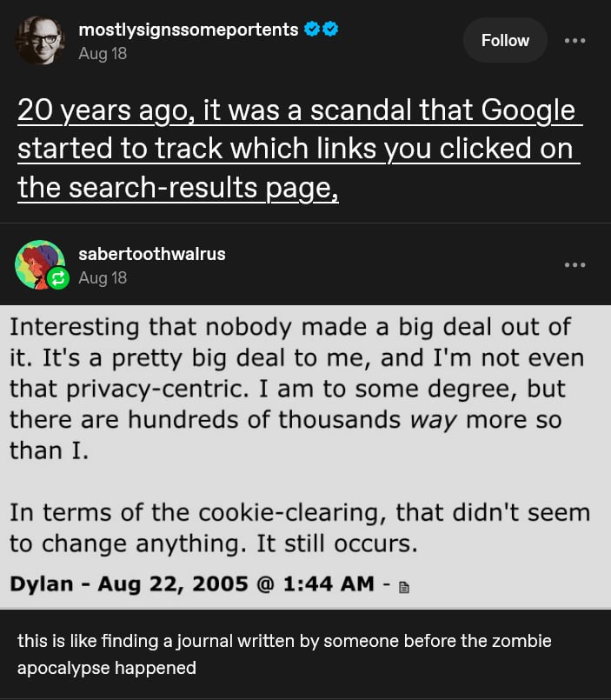Open mostlysignssomeportents username link
Screen dimensions: 611x700
coord(189,30)
